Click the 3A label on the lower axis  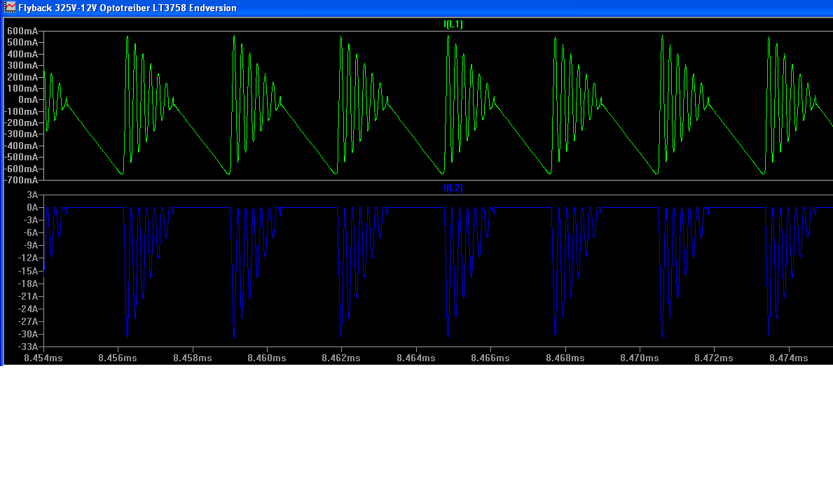click(32, 195)
